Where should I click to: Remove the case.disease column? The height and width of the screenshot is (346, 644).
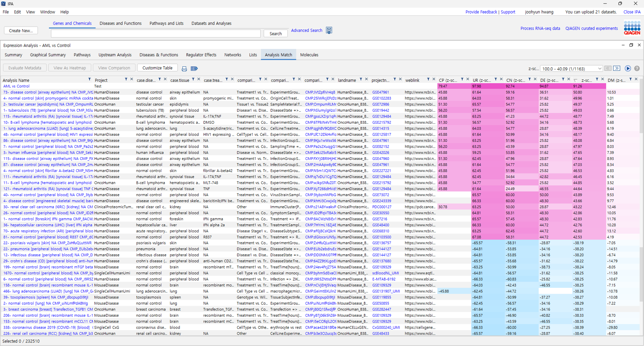pyautogui.click(x=165, y=79)
